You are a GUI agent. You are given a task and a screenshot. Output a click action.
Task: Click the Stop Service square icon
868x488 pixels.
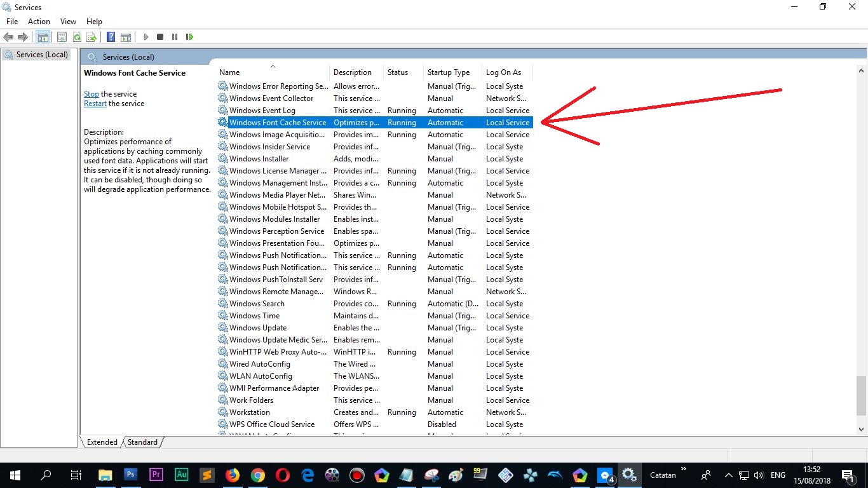tap(160, 37)
